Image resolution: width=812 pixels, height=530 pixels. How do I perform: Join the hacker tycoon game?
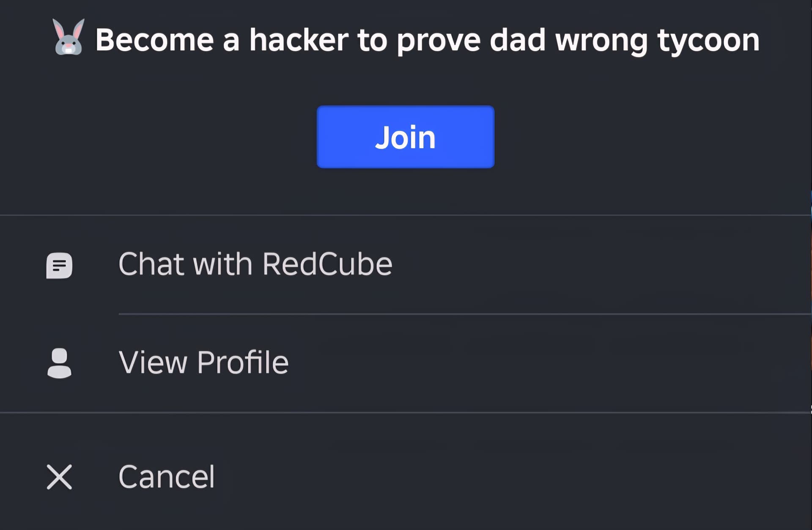pos(406,137)
